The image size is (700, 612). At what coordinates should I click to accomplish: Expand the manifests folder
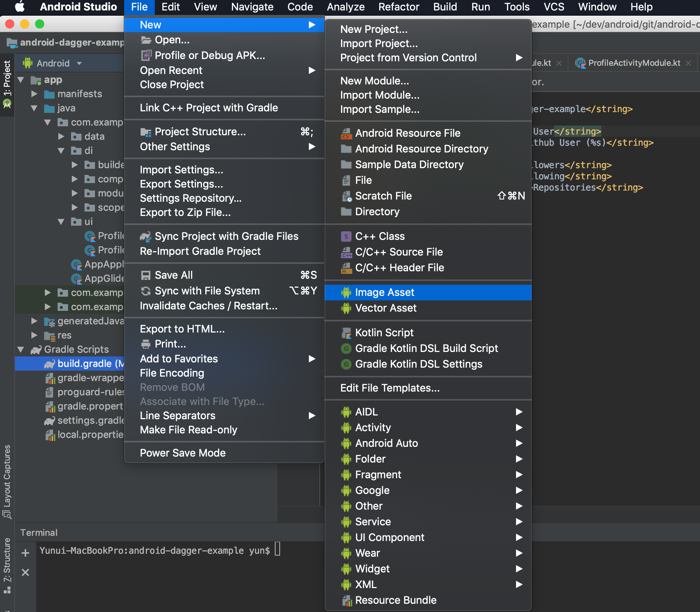point(34,94)
